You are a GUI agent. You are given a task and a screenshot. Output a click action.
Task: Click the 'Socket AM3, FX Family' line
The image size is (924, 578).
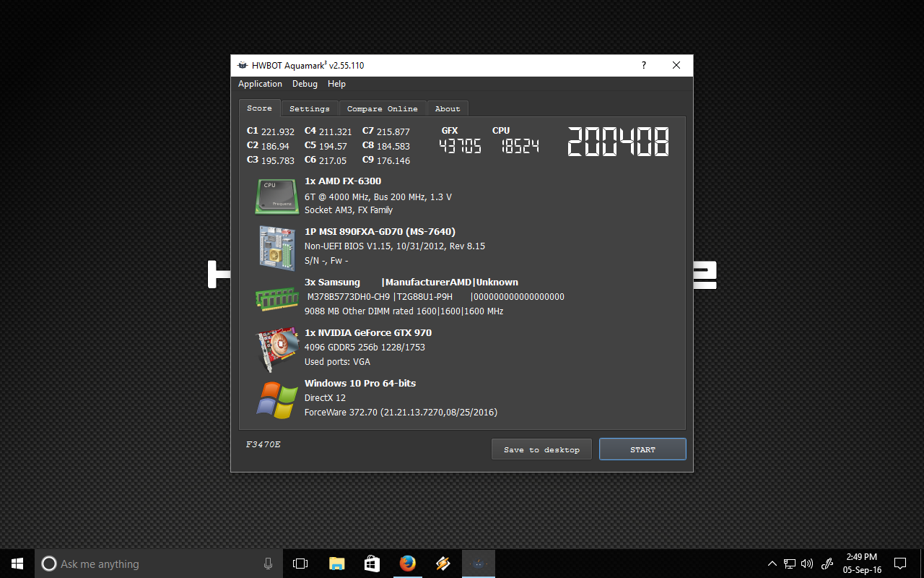[x=349, y=210]
